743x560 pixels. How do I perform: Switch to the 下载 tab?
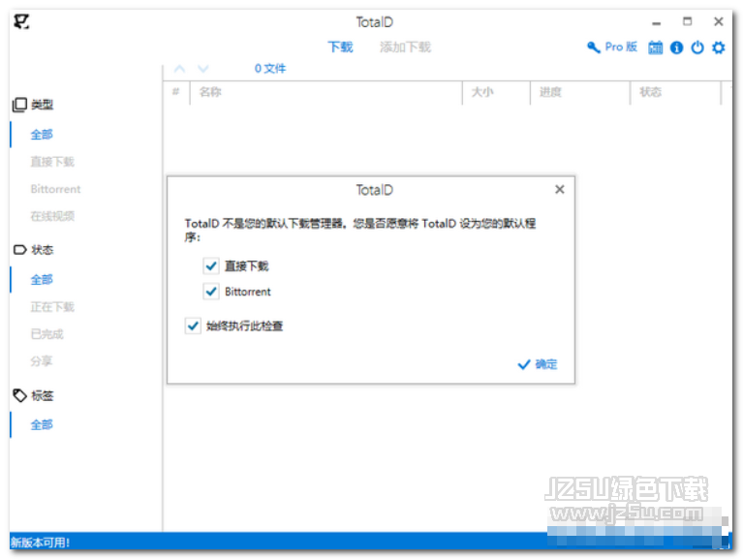[340, 47]
